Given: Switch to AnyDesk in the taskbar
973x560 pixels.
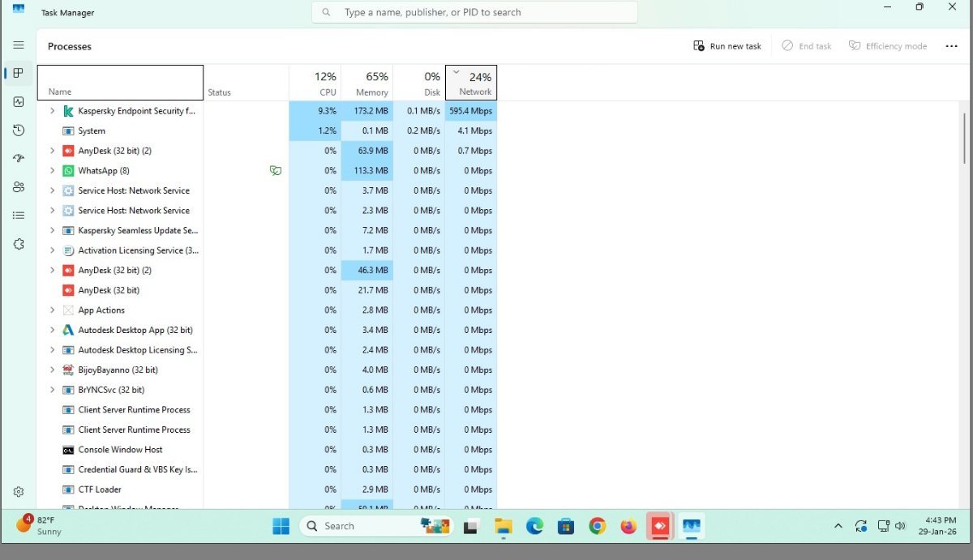Looking at the screenshot, I should pos(660,526).
